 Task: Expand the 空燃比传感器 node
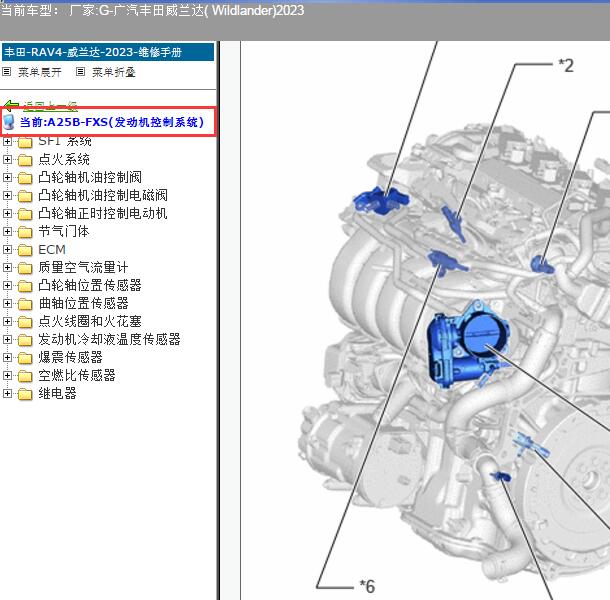[7, 375]
